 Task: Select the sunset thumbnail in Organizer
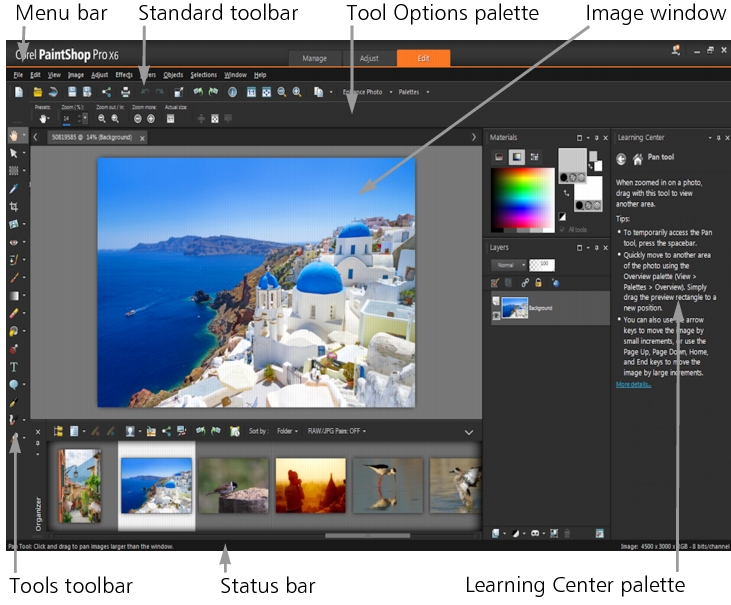[x=310, y=485]
